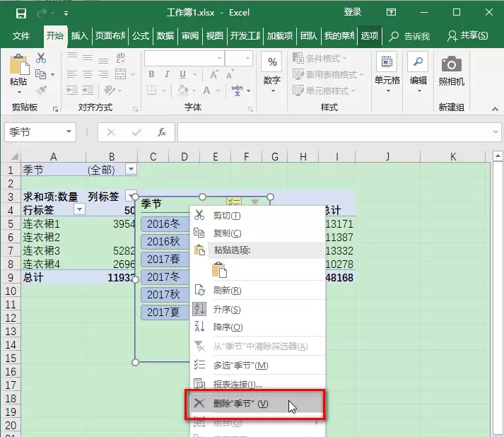This screenshot has width=504, height=437.
Task: Select the 2016冬 slicer item
Action: [x=165, y=224]
